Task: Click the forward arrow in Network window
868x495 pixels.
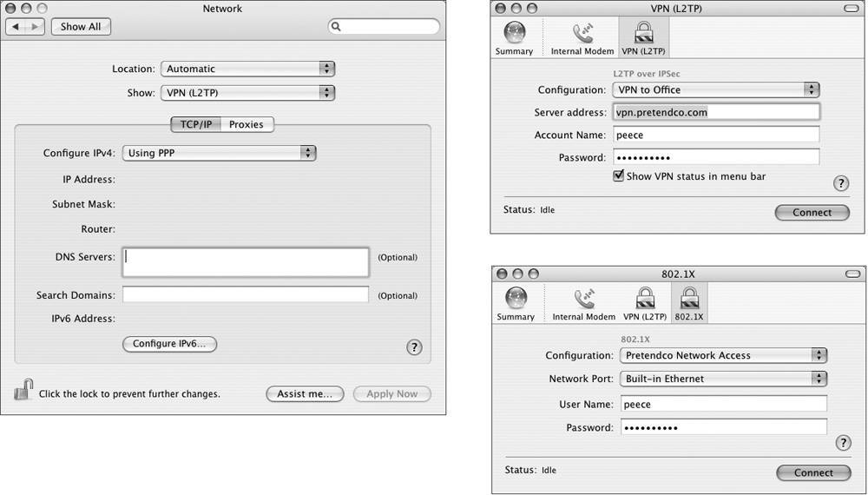Action: click(x=35, y=27)
